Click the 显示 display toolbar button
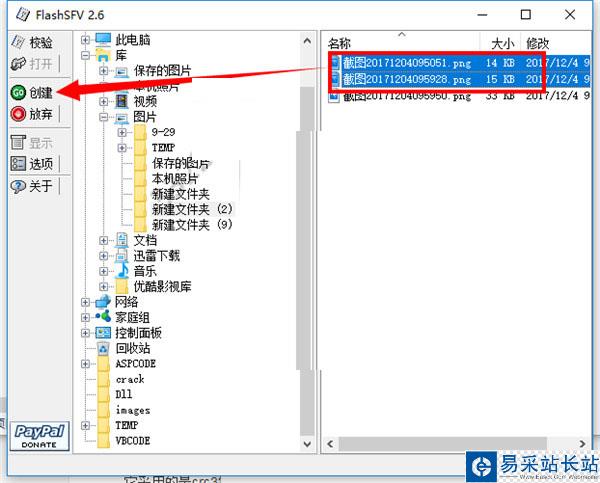The width and height of the screenshot is (600, 483). point(32,143)
